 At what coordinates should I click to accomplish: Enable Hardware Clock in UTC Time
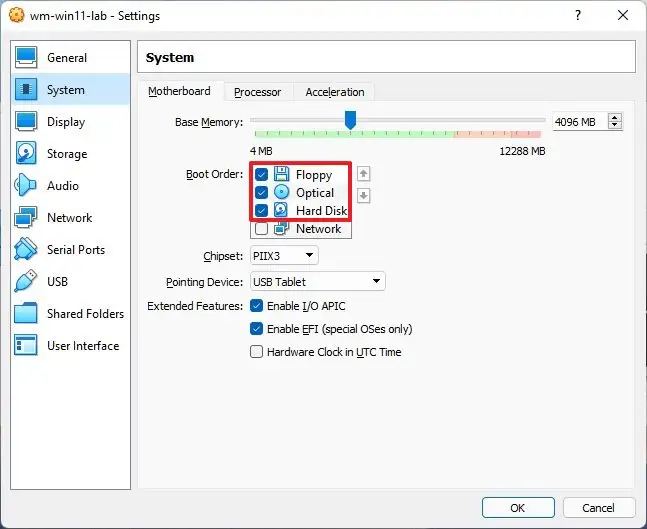coord(256,352)
